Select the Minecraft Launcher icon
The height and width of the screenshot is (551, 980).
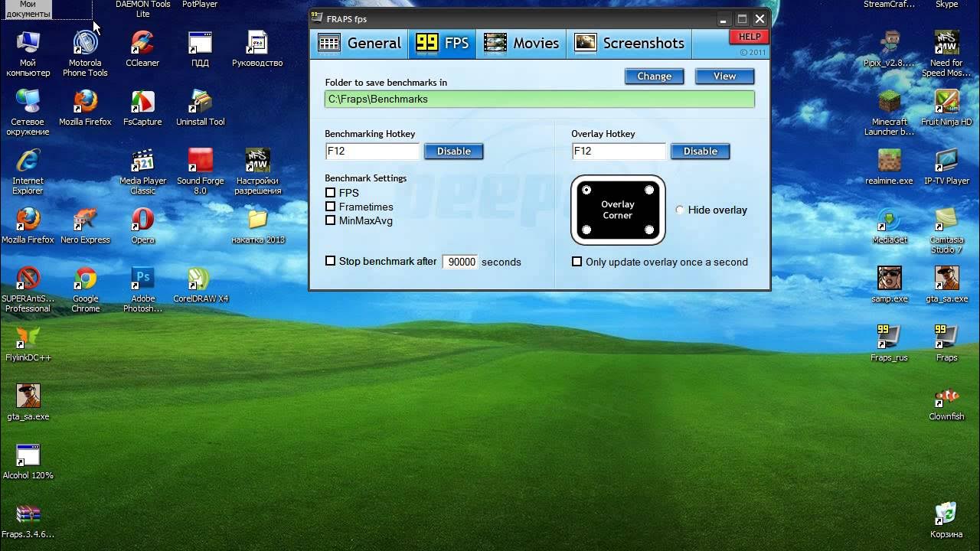click(889, 112)
